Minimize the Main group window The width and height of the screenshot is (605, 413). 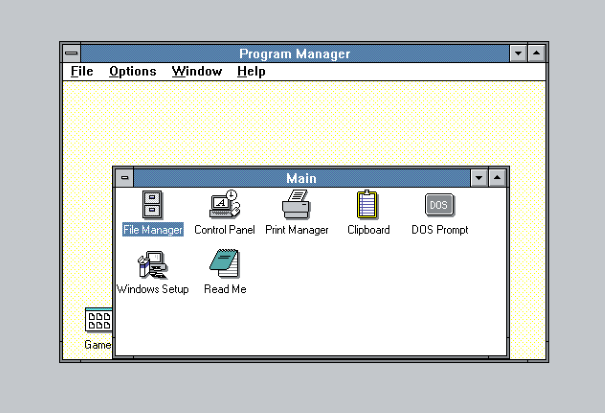pos(479,178)
